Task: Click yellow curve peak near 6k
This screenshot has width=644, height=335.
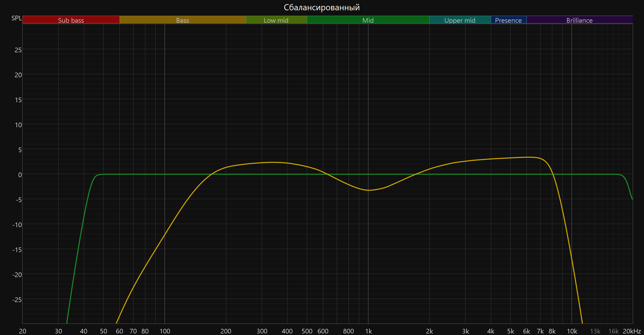Action: tap(528, 157)
